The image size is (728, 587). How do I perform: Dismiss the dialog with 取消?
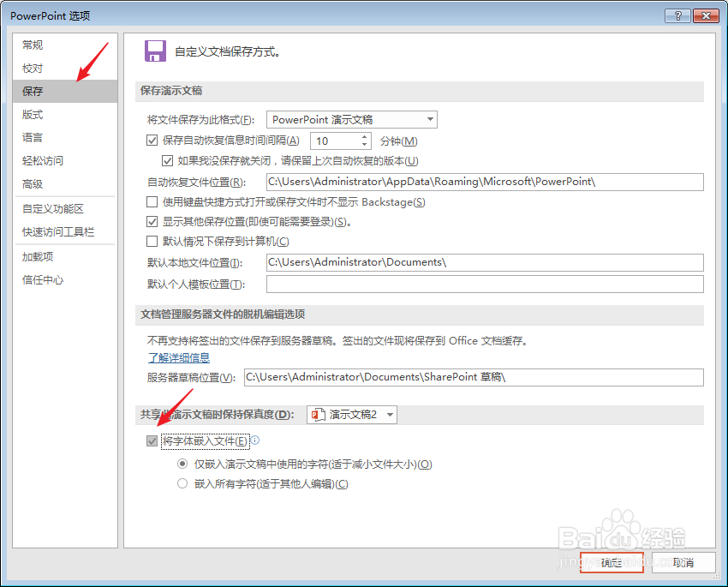point(684,562)
